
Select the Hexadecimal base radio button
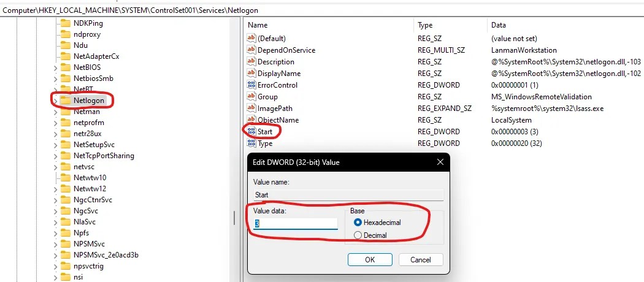click(x=358, y=223)
